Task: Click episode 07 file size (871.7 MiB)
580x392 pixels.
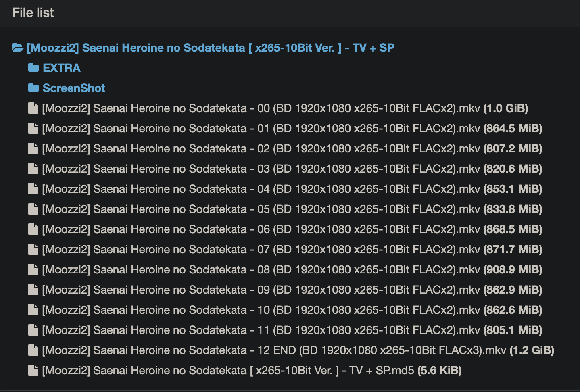Action: 513,249
